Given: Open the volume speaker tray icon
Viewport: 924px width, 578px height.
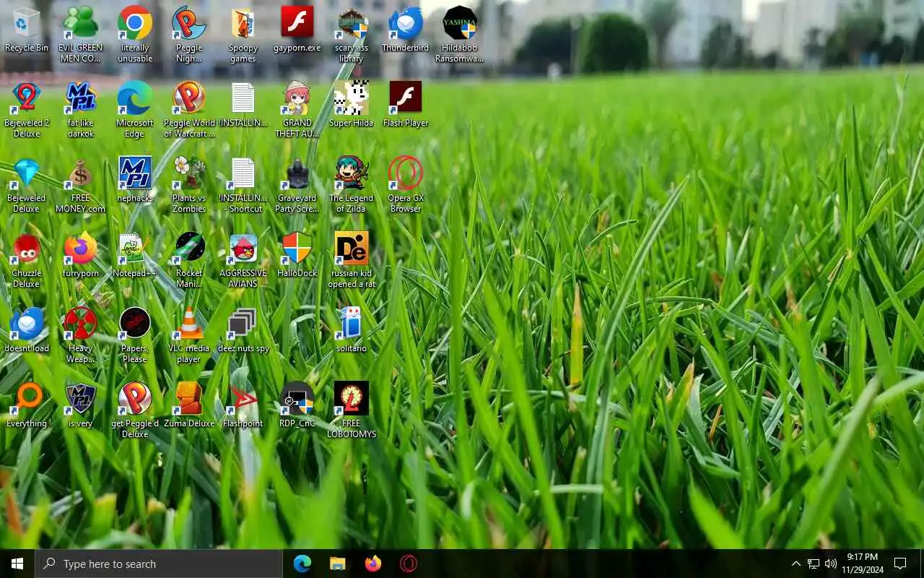Looking at the screenshot, I should tap(831, 564).
